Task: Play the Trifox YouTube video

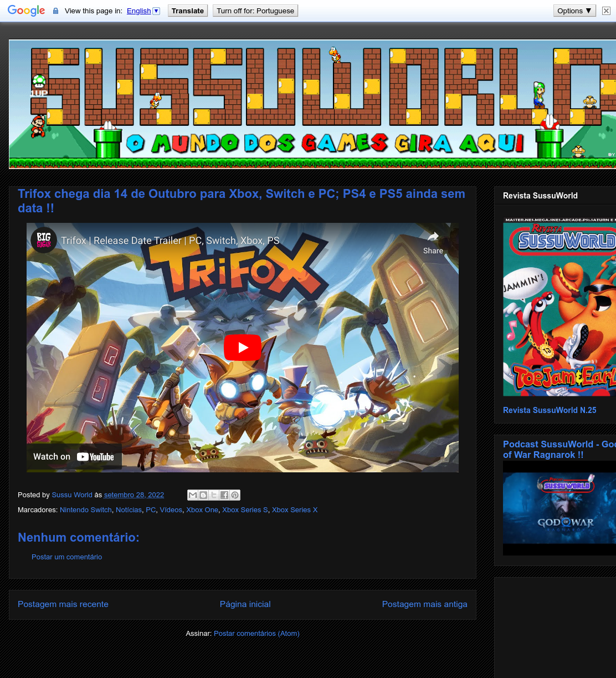Action: point(243,348)
